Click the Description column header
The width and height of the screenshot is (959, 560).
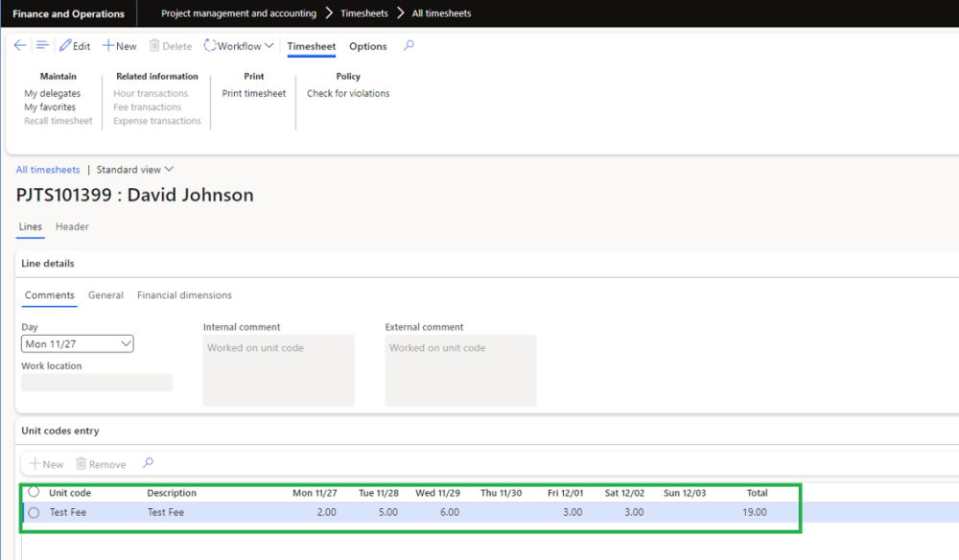pos(172,493)
